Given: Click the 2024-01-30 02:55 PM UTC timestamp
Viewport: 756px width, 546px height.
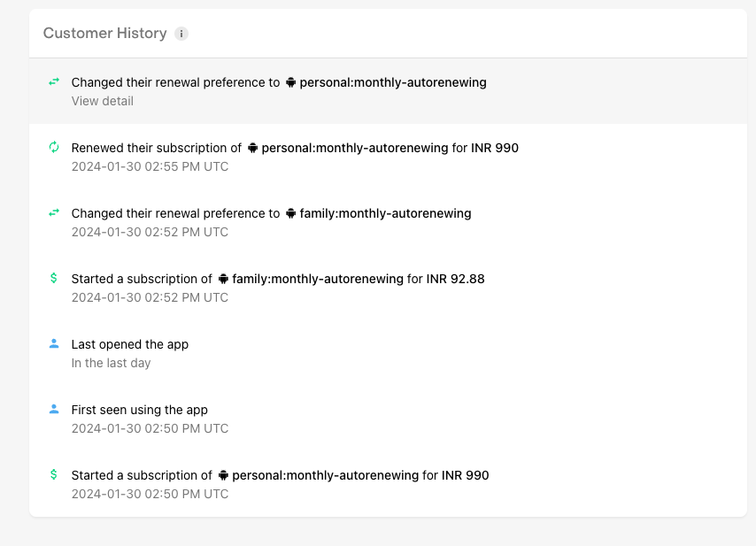Looking at the screenshot, I should (x=150, y=166).
